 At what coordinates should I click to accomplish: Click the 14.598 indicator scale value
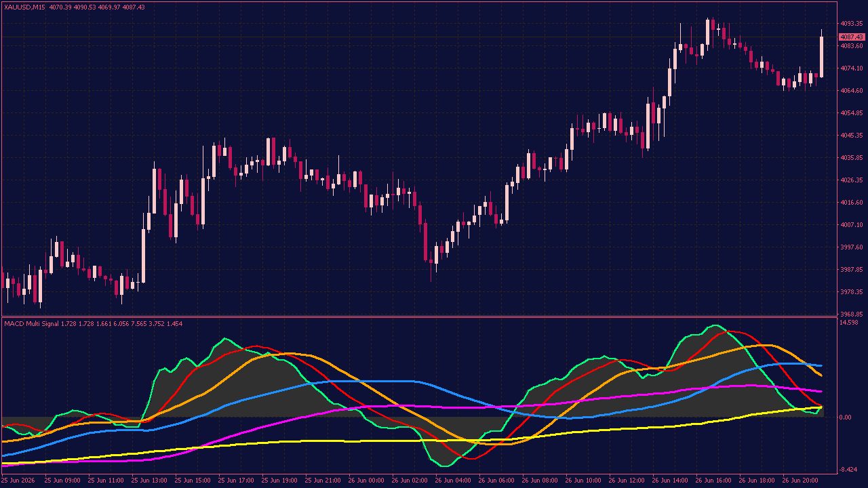click(x=849, y=323)
